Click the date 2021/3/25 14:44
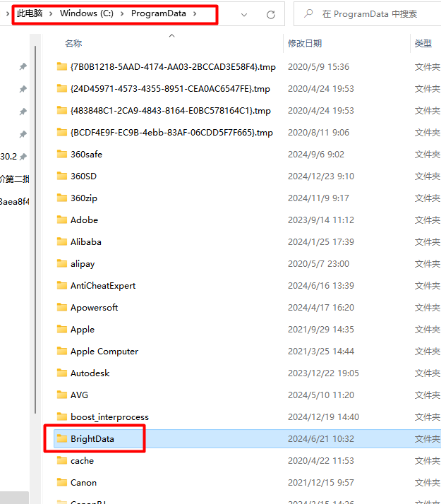441x504 pixels. pos(321,351)
